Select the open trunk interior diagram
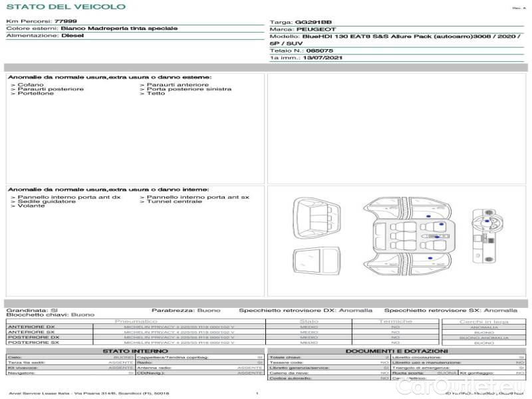This screenshot has height=399, width=532. tap(317, 219)
